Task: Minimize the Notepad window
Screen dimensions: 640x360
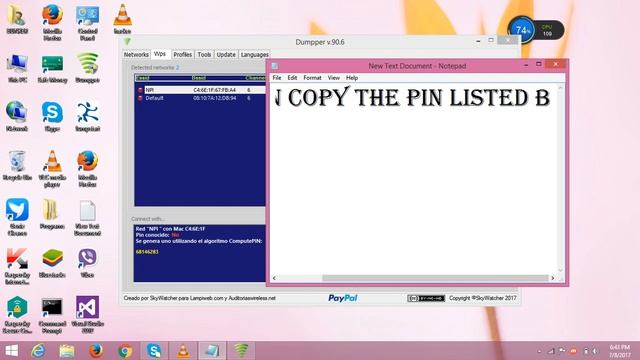Action: pos(526,64)
